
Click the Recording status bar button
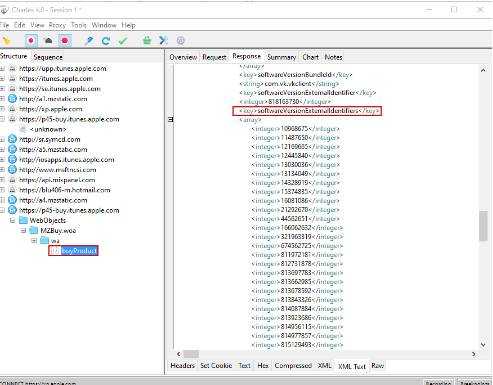tap(438, 382)
